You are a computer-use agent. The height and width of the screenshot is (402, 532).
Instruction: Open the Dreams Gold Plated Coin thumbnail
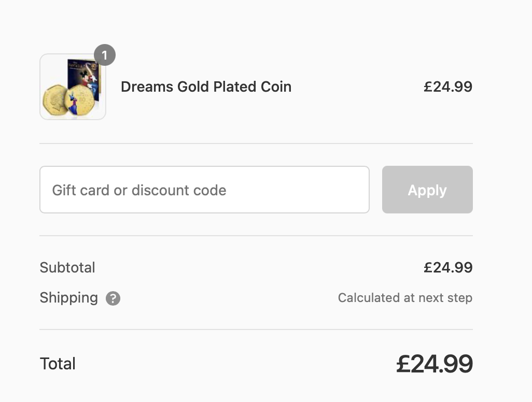coord(73,87)
